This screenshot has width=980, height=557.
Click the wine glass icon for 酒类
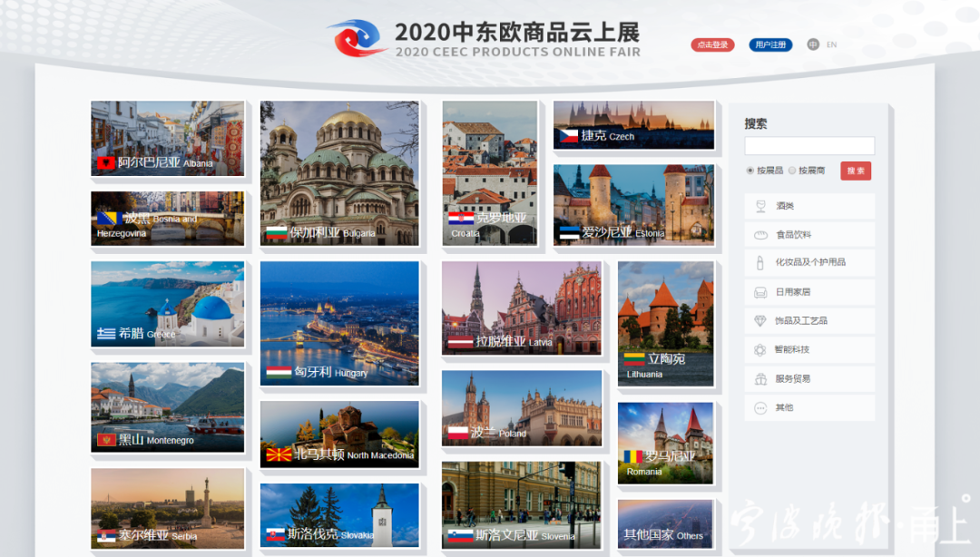coord(760,207)
